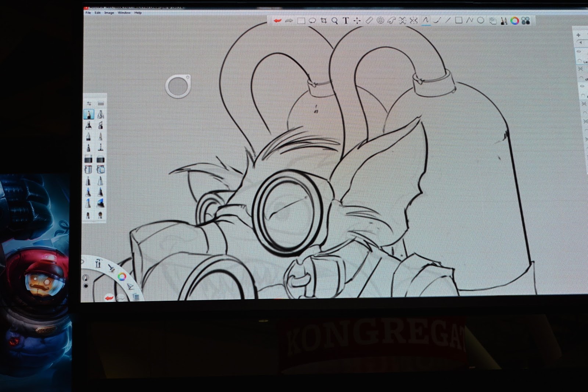Viewport: 588px width, 392px height.
Task: Select the Oval draw style
Action: pos(480,21)
